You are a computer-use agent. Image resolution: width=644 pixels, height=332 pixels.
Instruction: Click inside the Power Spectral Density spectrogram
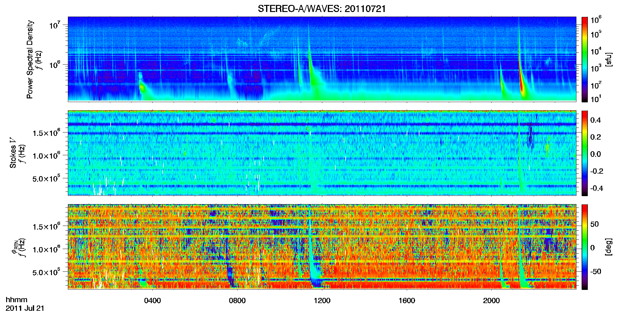tap(322, 59)
